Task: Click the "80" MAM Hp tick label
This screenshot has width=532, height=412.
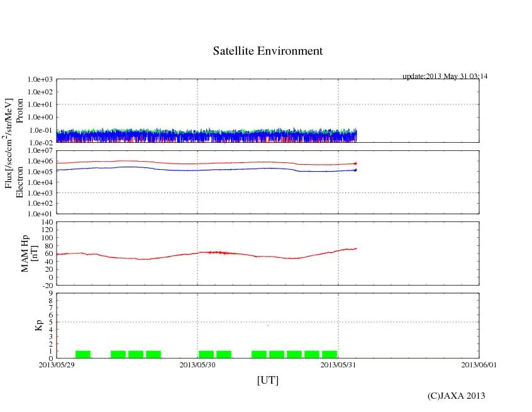Action: (49, 246)
